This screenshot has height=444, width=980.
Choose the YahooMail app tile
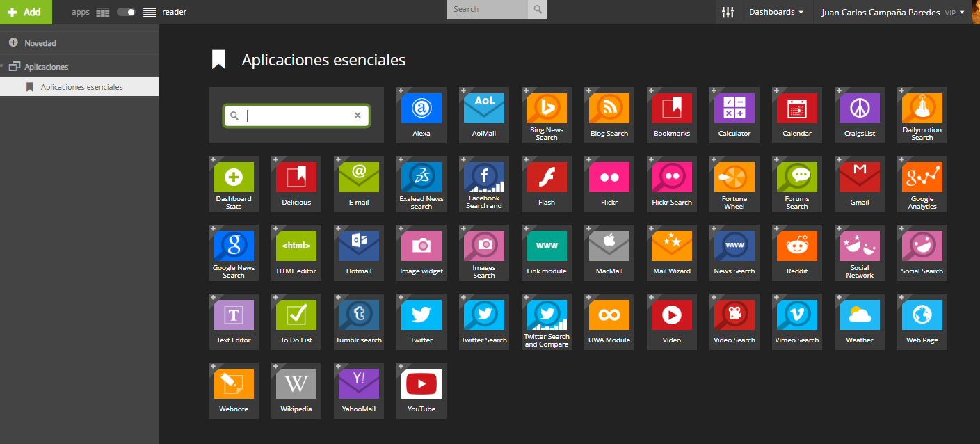pos(359,390)
